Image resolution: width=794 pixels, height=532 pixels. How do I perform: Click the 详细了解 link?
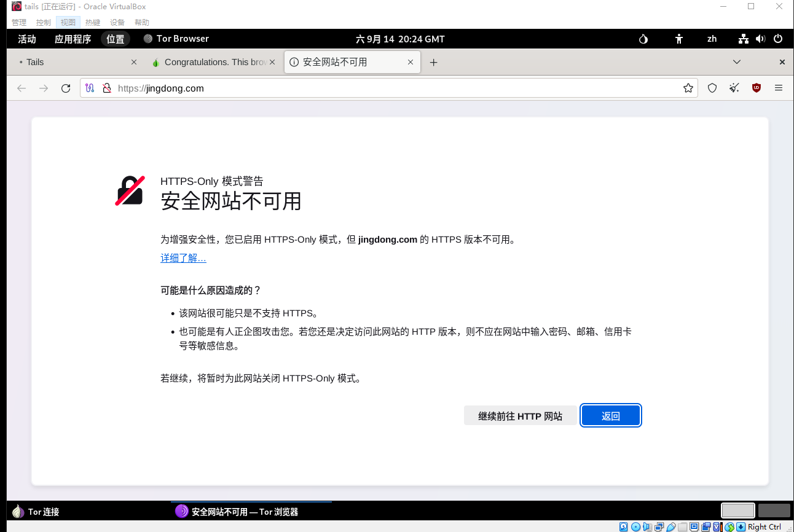click(183, 258)
